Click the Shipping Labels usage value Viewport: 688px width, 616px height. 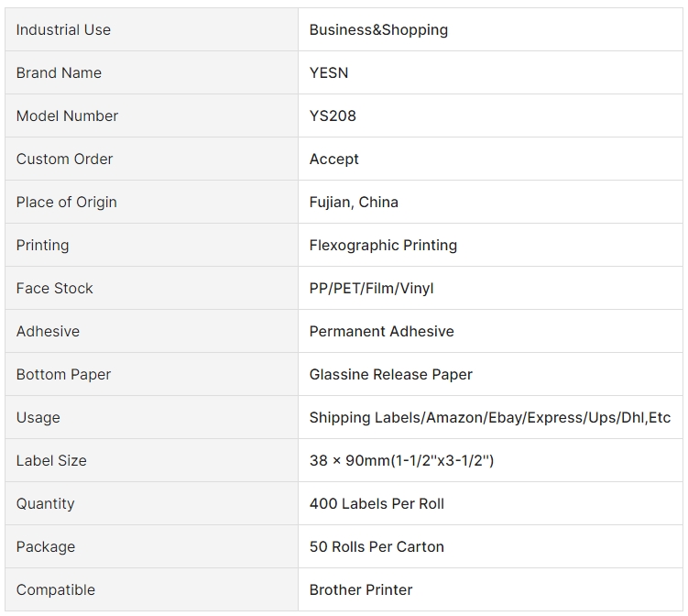pyautogui.click(x=489, y=418)
